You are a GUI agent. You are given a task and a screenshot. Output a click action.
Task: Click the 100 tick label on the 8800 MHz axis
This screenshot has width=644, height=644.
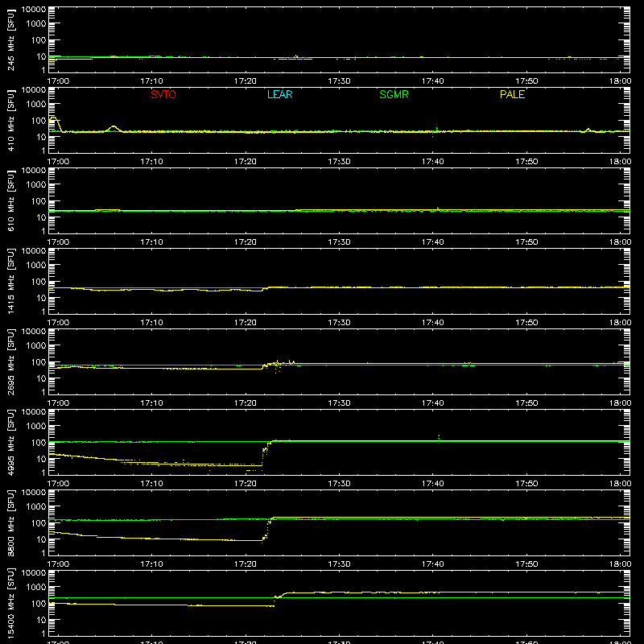39,523
